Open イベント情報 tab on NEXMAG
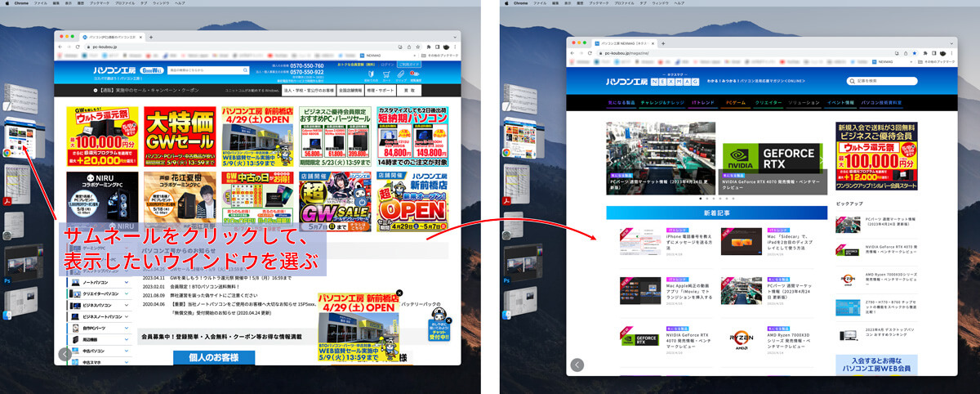The width and height of the screenshot is (980, 394). [x=840, y=104]
